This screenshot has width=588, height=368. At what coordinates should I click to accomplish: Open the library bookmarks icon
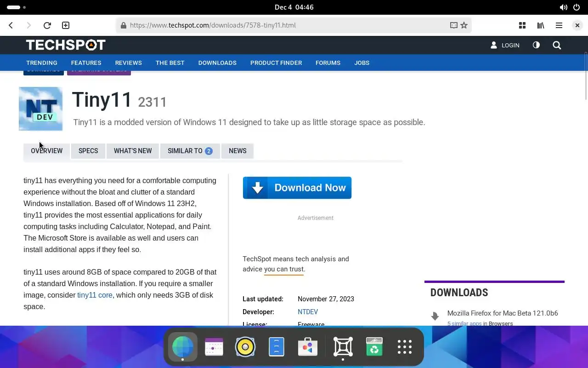[x=541, y=25]
